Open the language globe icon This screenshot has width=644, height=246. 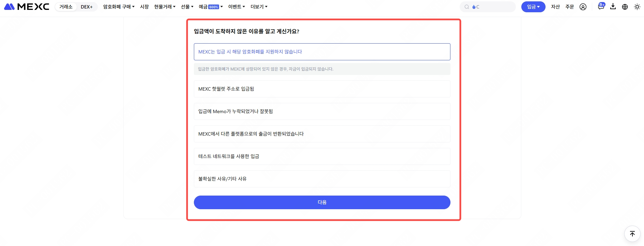(625, 7)
